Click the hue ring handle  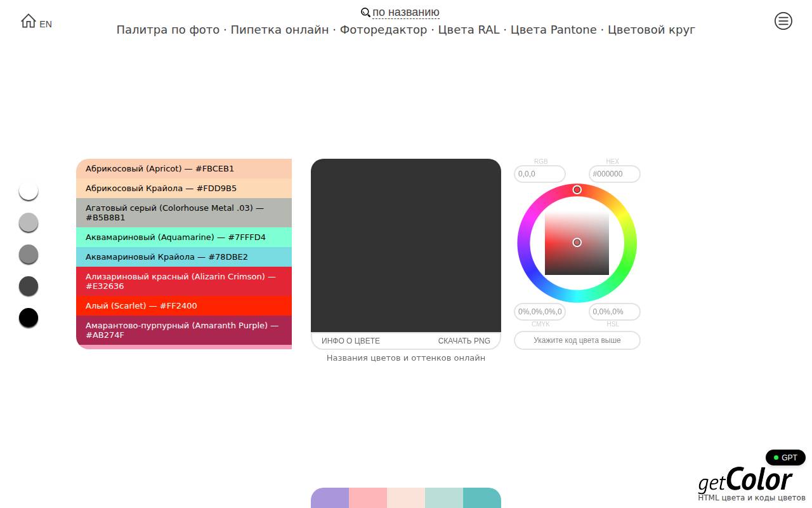577,190
